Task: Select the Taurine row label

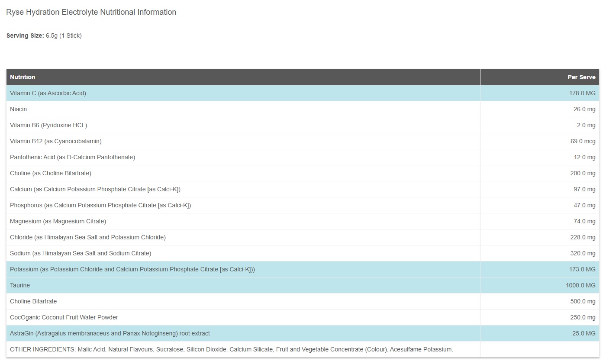Action: (20, 285)
